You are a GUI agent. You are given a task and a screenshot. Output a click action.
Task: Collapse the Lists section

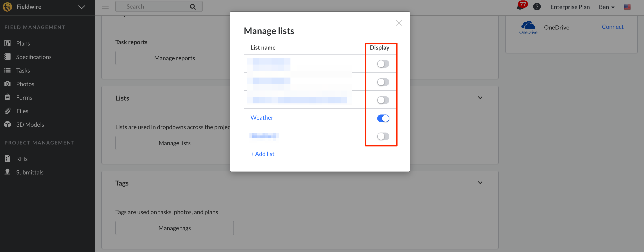tap(480, 98)
